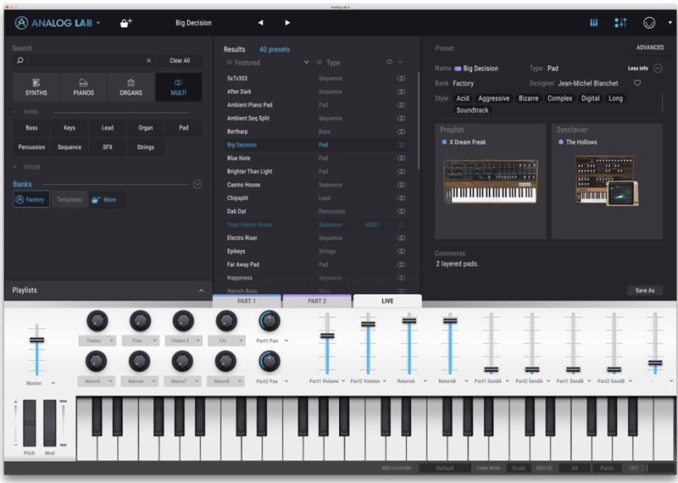Click the Acid style tag
The height and width of the screenshot is (483, 678).
pos(462,99)
